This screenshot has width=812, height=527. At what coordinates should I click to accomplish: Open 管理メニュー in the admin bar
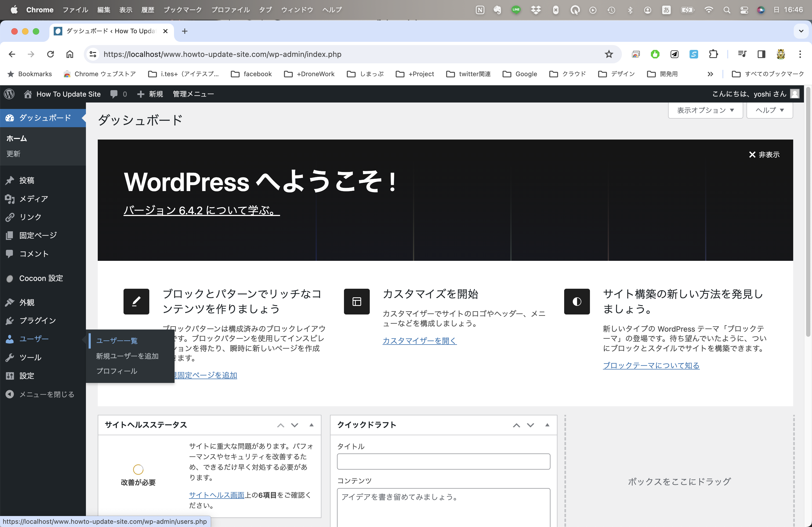(x=193, y=94)
